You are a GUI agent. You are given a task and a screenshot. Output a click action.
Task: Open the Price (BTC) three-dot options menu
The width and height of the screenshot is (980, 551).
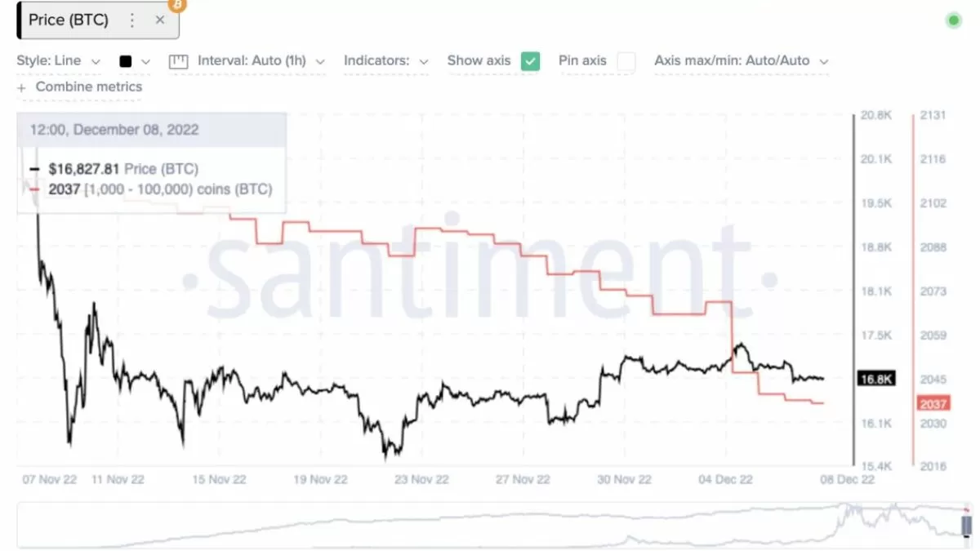tap(131, 20)
